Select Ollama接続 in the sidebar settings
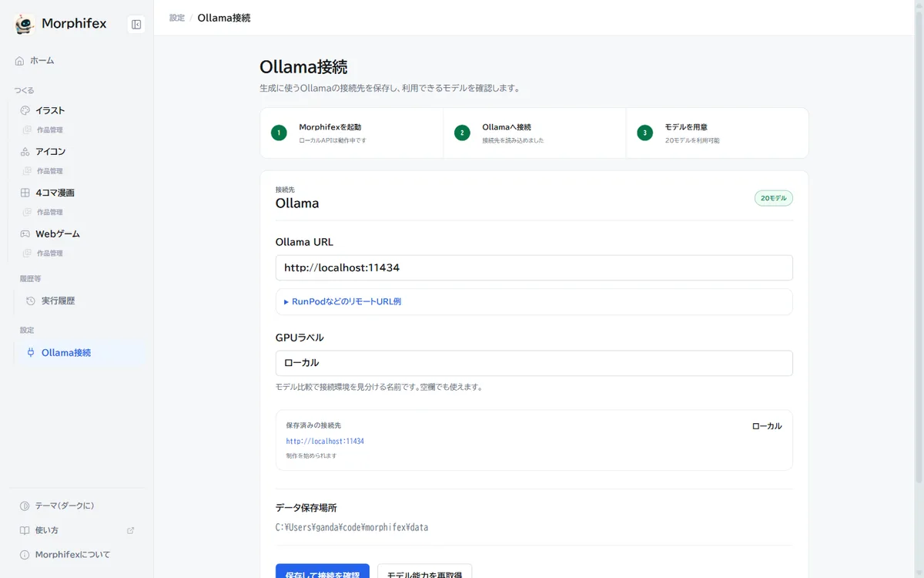 [80, 352]
